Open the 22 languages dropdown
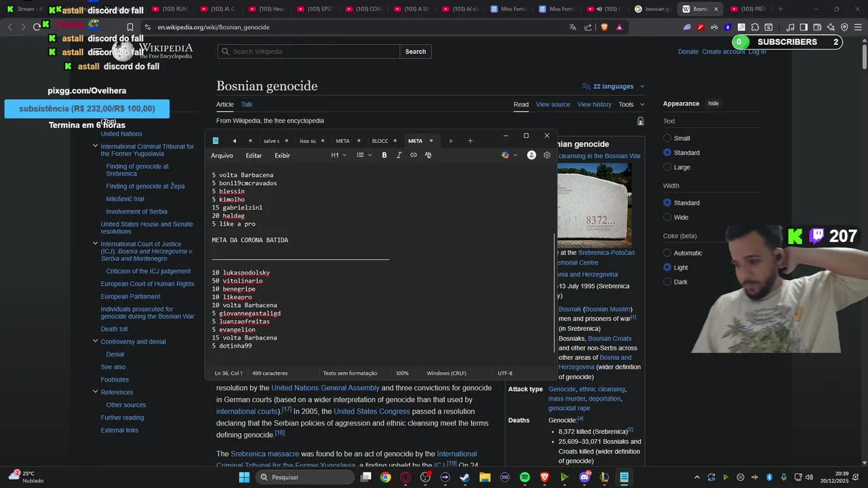868x488 pixels. click(613, 86)
